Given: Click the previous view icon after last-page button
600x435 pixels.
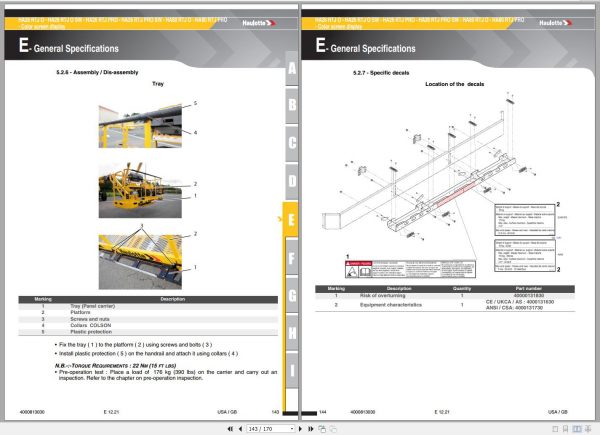Looking at the screenshot, I should coord(322,429).
